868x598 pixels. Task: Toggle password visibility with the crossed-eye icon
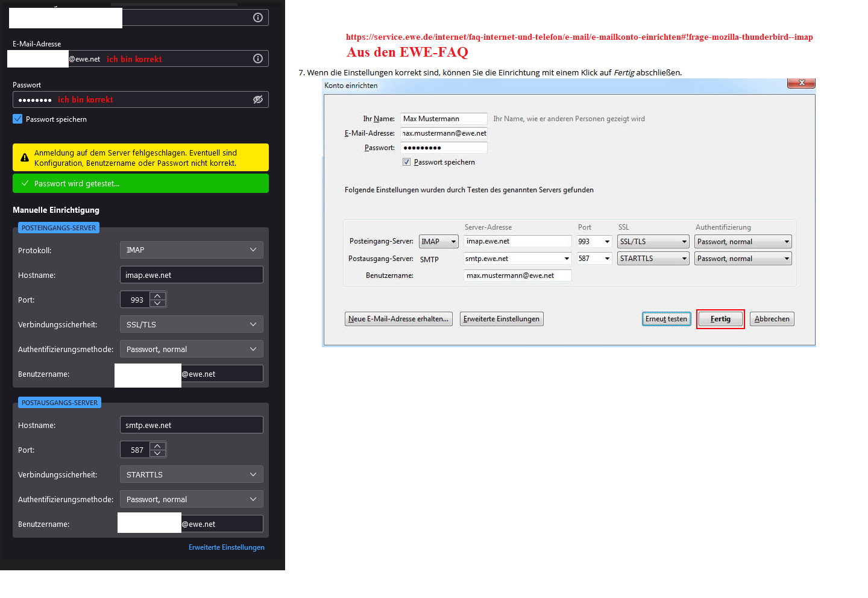point(258,99)
